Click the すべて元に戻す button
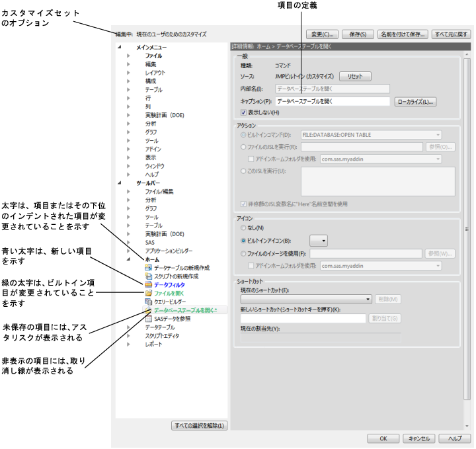This screenshot has height=449, width=476. [451, 34]
